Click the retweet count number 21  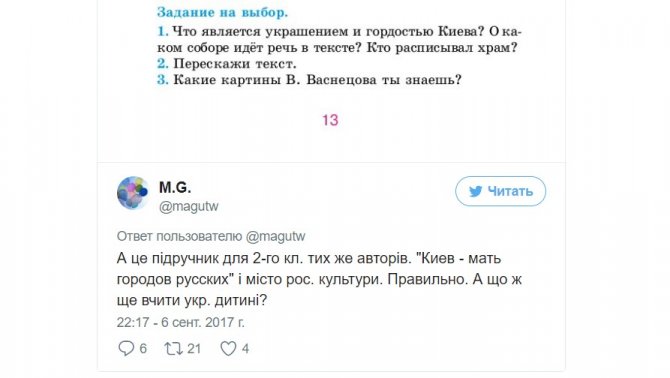(194, 349)
